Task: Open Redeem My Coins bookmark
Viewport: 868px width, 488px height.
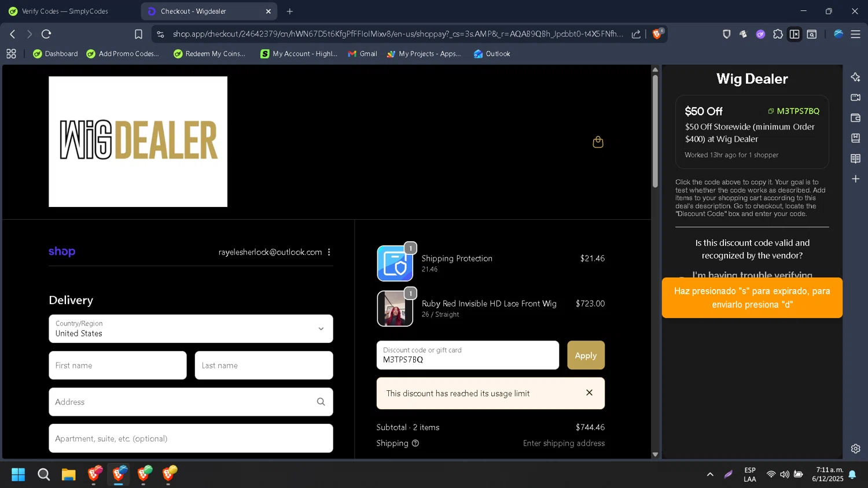Action: coord(209,54)
